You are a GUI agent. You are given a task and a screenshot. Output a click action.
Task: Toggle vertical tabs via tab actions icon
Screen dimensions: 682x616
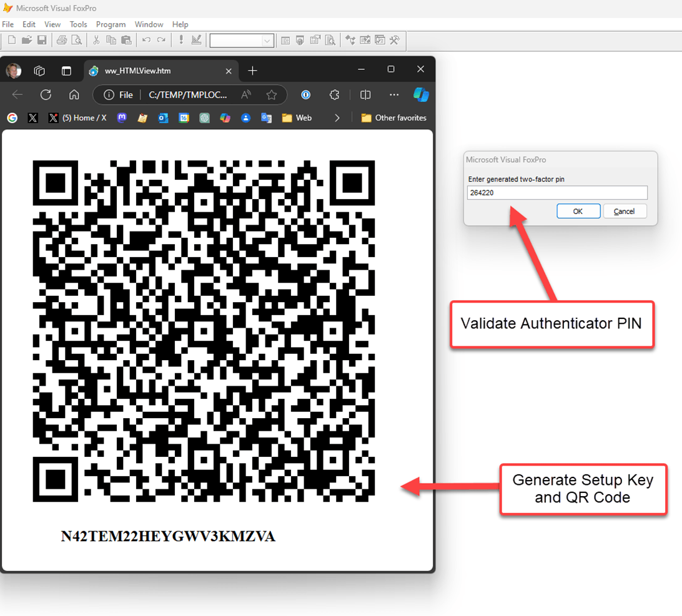pyautogui.click(x=66, y=71)
